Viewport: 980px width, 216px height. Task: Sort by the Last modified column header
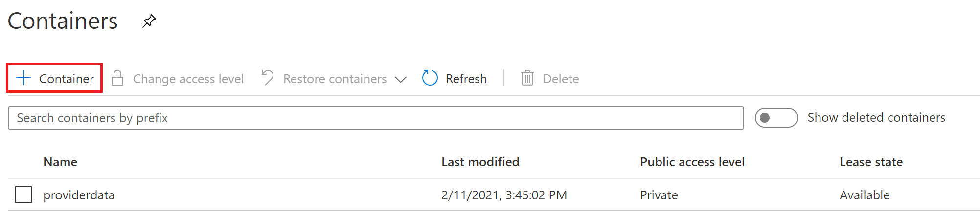tap(480, 162)
